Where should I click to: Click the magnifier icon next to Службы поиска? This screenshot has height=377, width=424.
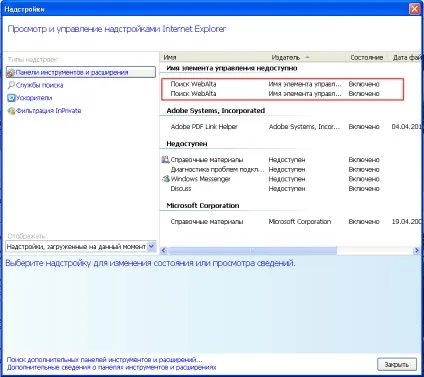click(x=11, y=85)
